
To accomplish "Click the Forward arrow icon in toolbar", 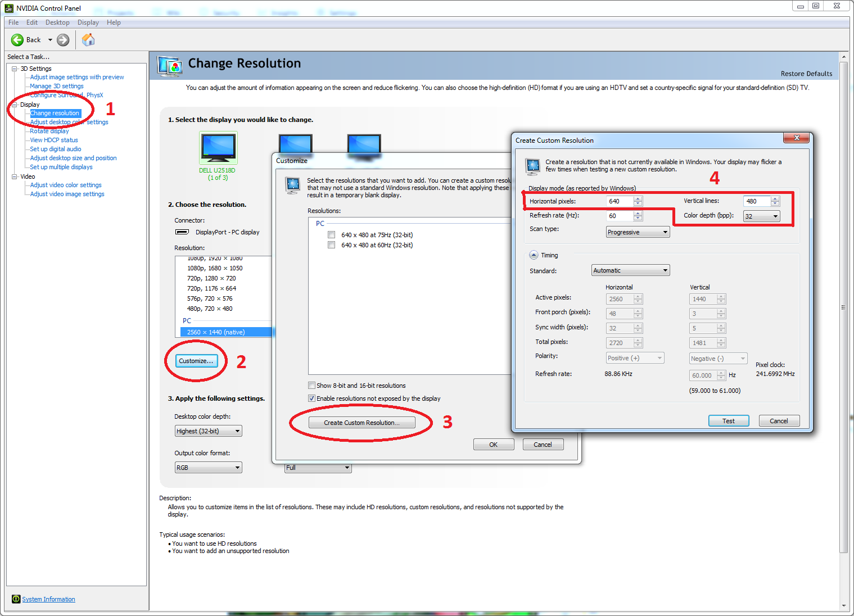I will tap(63, 40).
